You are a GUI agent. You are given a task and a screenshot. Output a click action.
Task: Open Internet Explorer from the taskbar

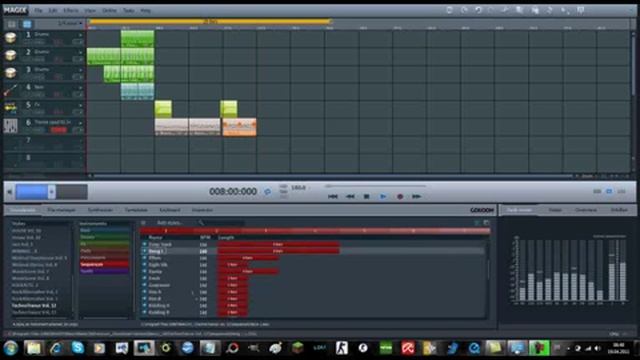pos(56,348)
